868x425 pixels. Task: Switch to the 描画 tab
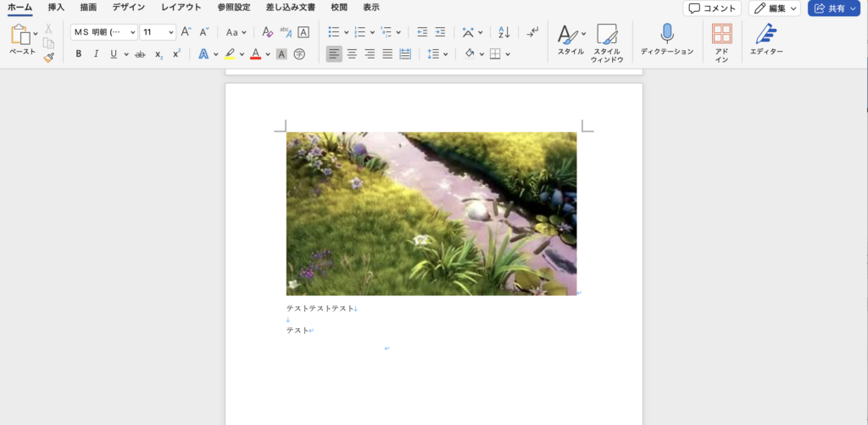[x=88, y=8]
